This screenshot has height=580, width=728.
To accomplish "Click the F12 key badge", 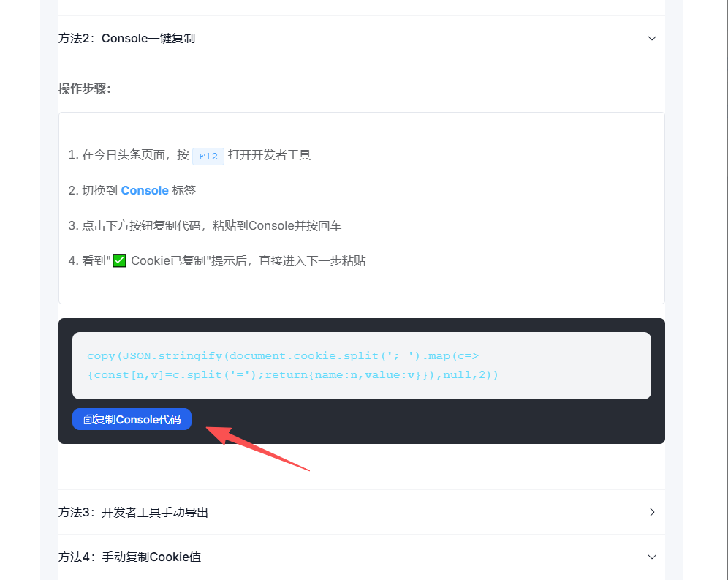I will pyautogui.click(x=208, y=157).
